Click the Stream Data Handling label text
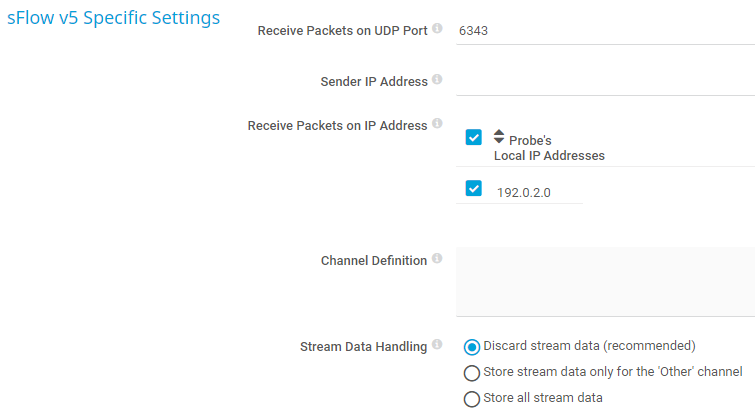This screenshot has height=414, width=755. (363, 347)
